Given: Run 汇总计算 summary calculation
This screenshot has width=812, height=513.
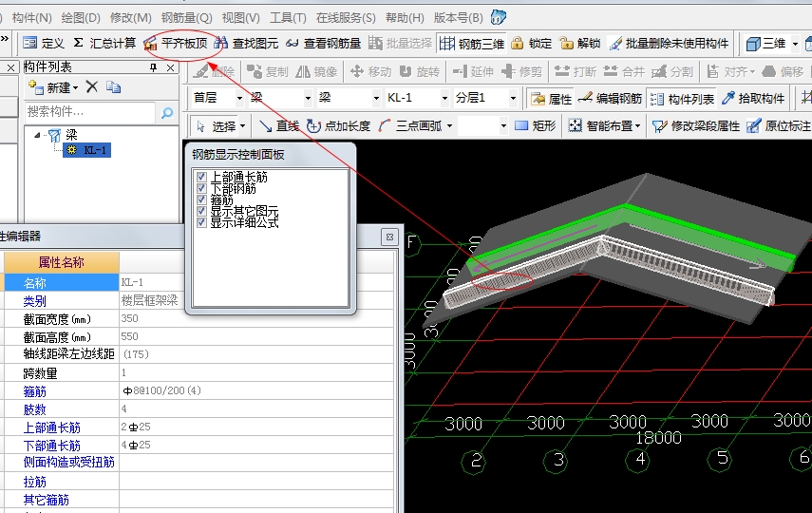Looking at the screenshot, I should click(x=104, y=44).
